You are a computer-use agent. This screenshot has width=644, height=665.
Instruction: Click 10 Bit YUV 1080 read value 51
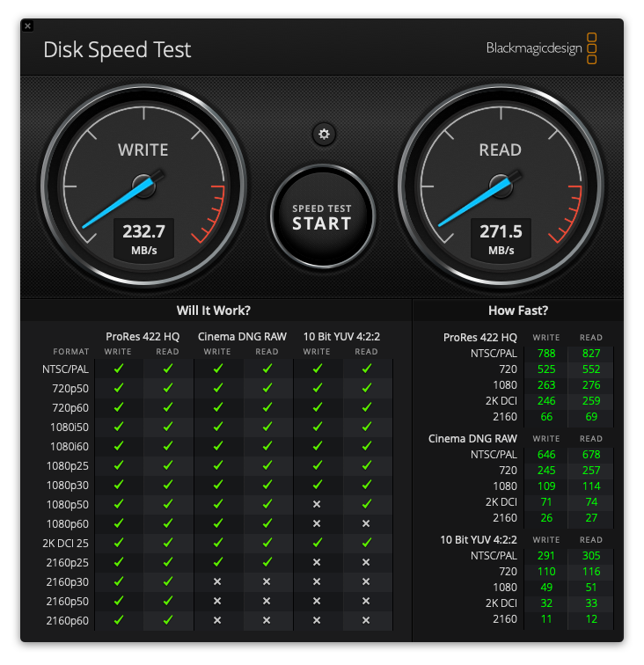[591, 588]
